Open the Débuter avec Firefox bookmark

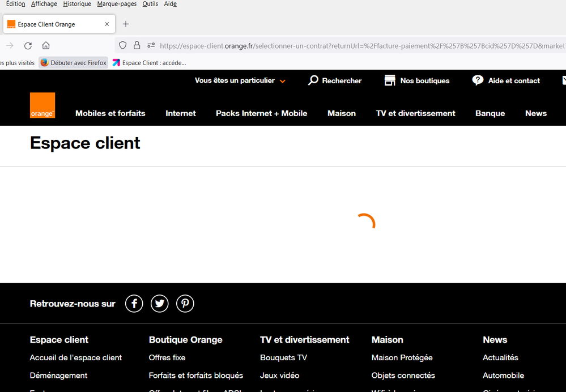pos(74,63)
